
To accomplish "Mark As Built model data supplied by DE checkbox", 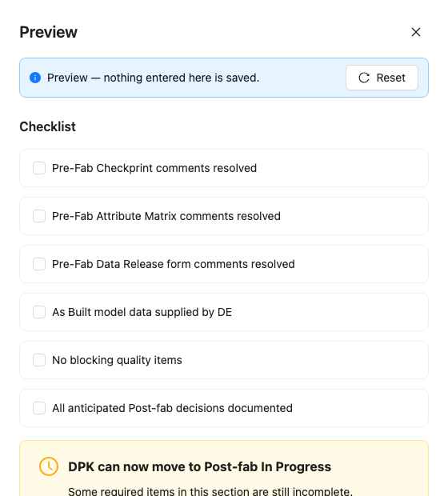I will (x=39, y=312).
